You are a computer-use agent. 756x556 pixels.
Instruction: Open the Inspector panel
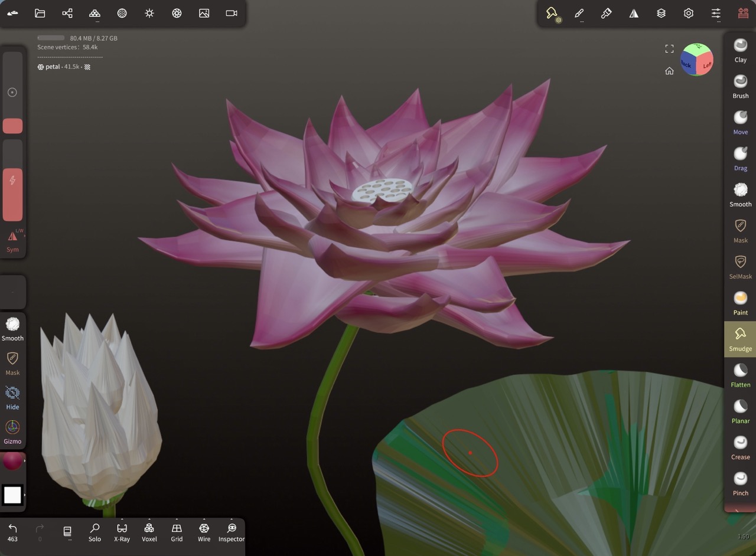(x=232, y=532)
